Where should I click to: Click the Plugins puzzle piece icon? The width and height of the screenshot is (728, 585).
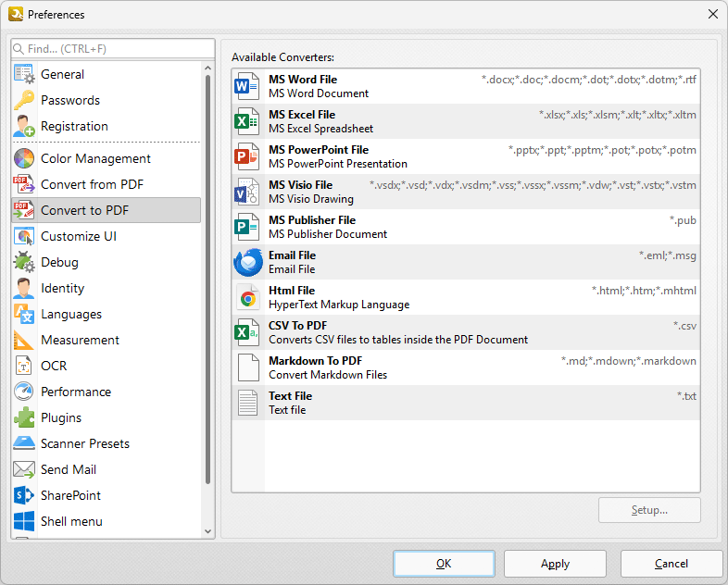click(x=24, y=417)
